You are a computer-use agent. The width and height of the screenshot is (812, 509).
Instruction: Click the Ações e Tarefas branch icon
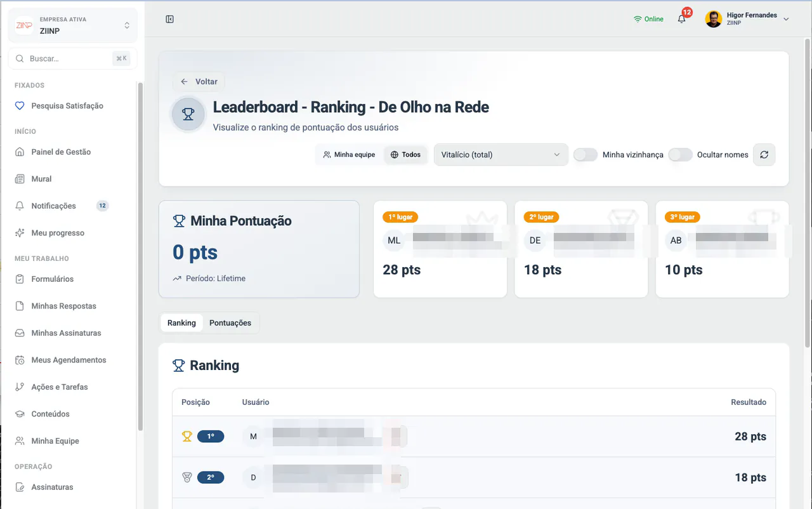(x=20, y=387)
